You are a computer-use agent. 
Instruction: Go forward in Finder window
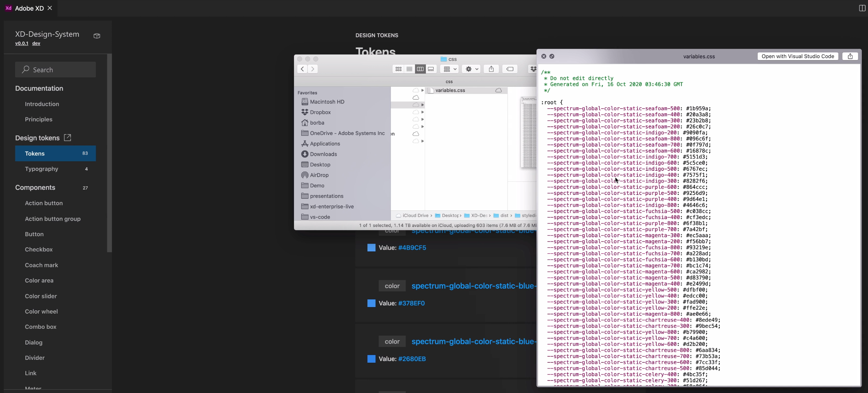(313, 69)
